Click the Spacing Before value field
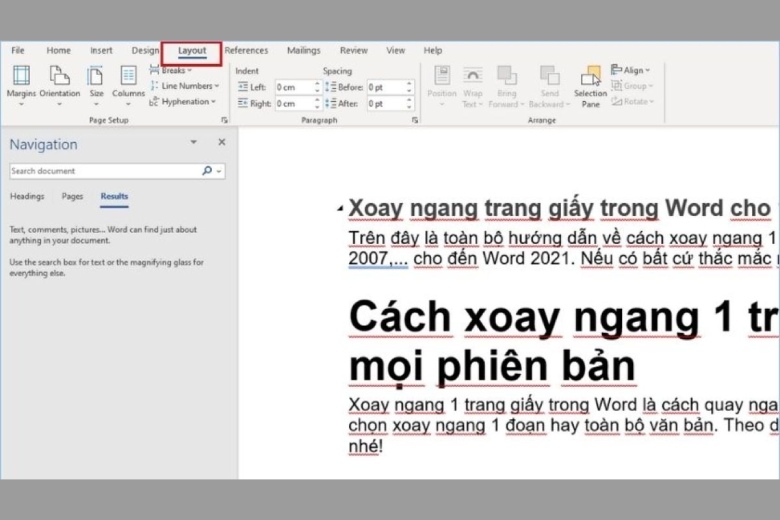The width and height of the screenshot is (780, 520). click(386, 87)
